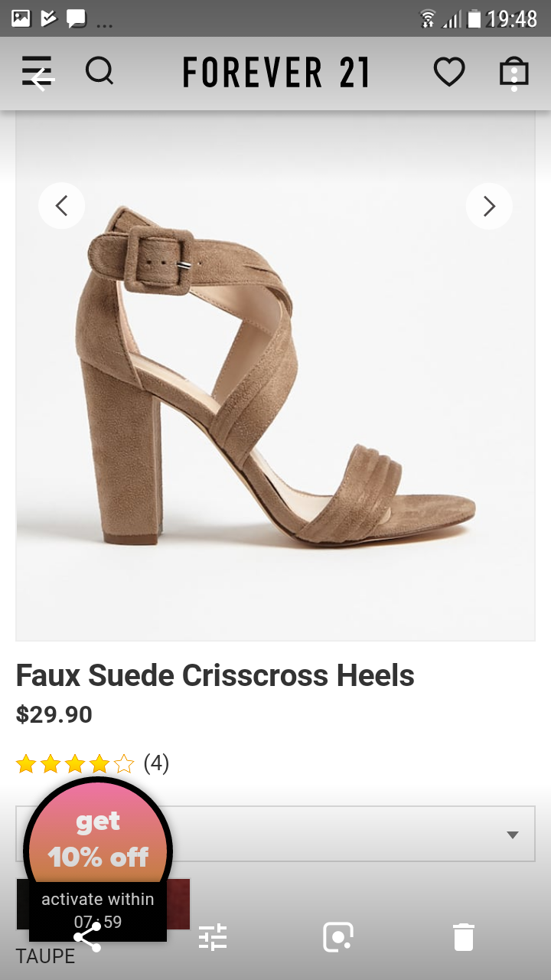Viewport: 551px width, 980px height.
Task: Open the Faux Suede Crisscross Heels title
Action: 215,675
